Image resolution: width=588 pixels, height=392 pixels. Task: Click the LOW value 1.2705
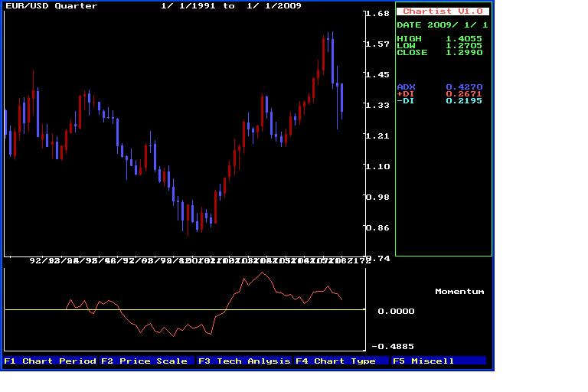click(x=464, y=45)
